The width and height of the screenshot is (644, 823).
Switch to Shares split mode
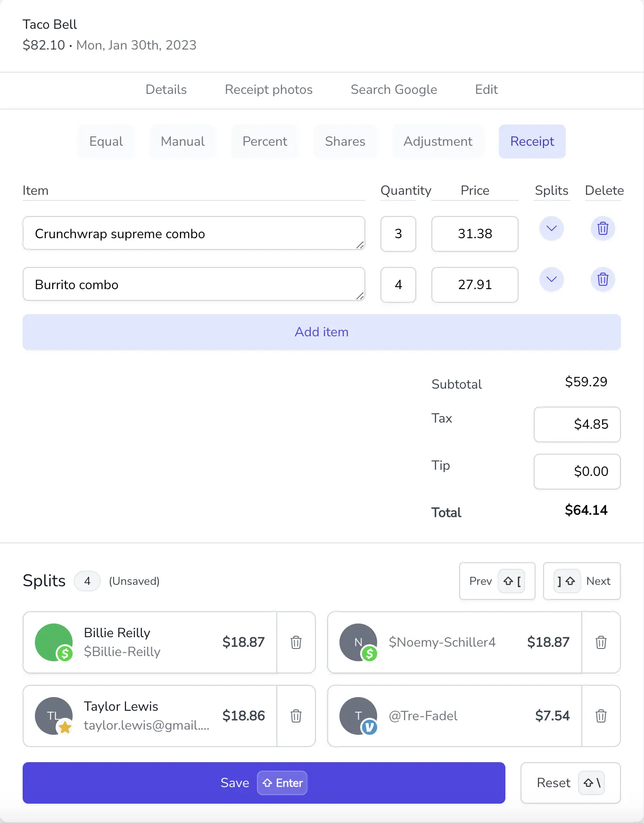[345, 141]
